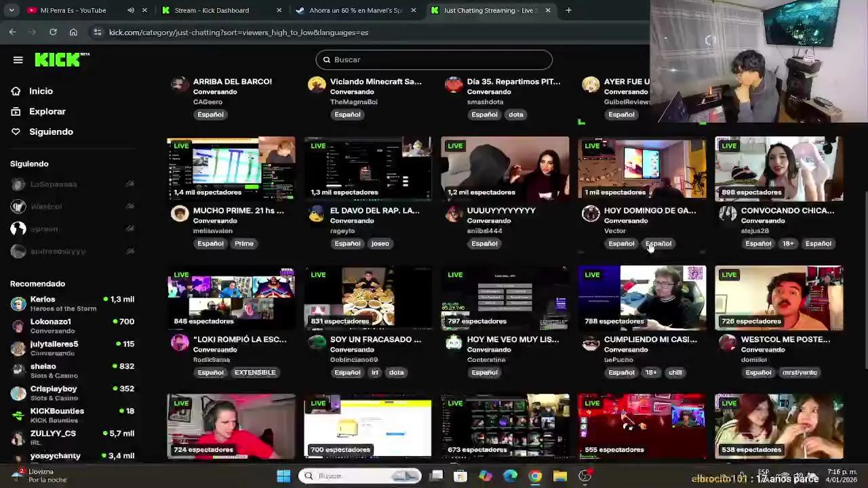Open rageylo's channel avatar
Viewport: 868px width, 488px height.
[317, 214]
